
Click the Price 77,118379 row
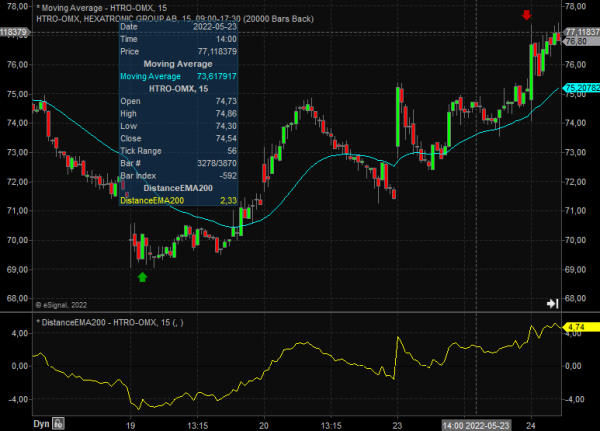coord(178,51)
